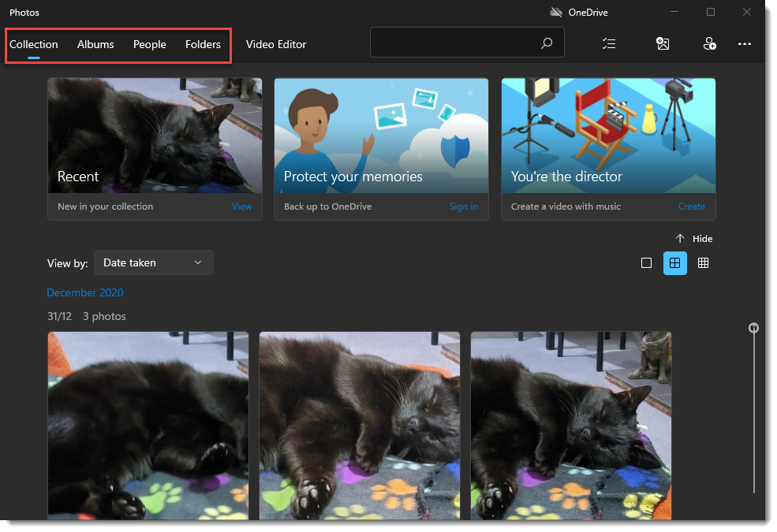Image resolution: width=777 pixels, height=532 pixels.
Task: Expand the Date taken dropdown
Action: [153, 263]
